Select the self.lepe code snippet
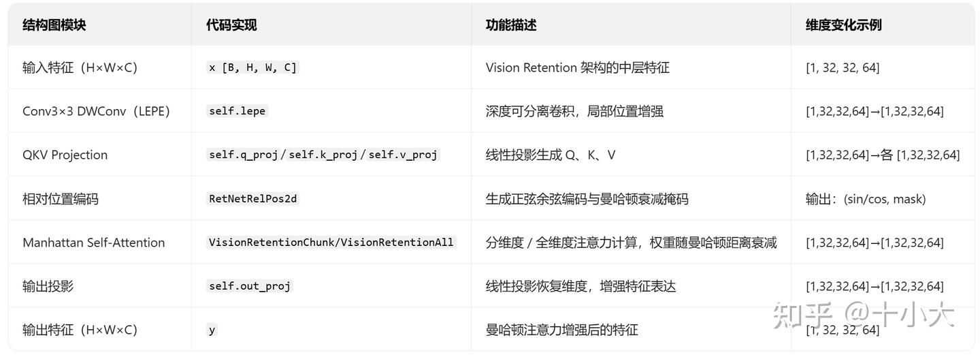This screenshot has height=355, width=980. coord(238,111)
